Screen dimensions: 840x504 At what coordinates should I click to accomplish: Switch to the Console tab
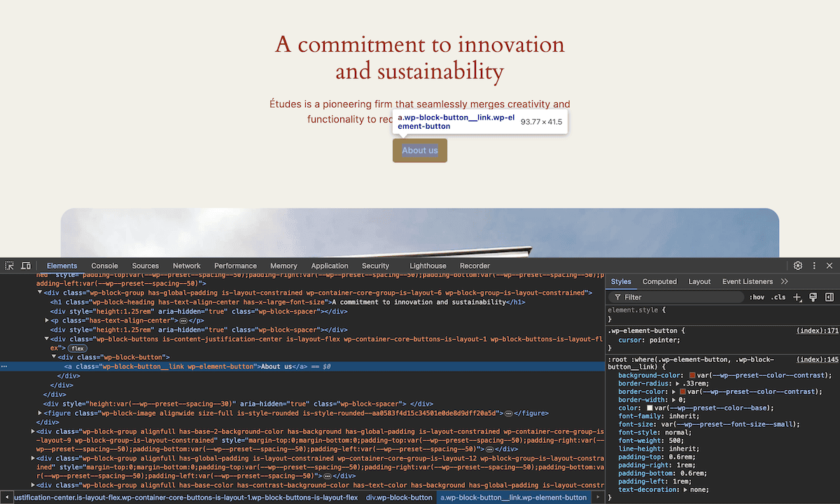[104, 266]
